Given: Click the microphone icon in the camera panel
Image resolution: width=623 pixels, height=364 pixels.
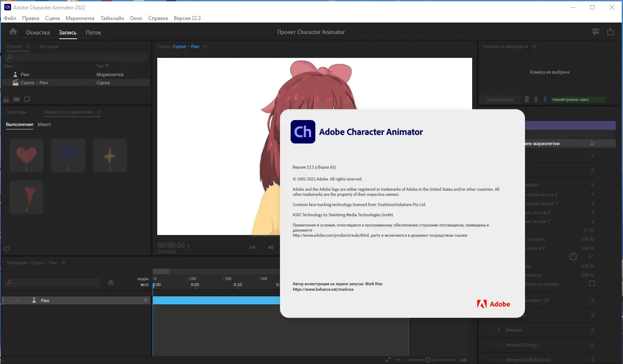Looking at the screenshot, I should tap(545, 99).
